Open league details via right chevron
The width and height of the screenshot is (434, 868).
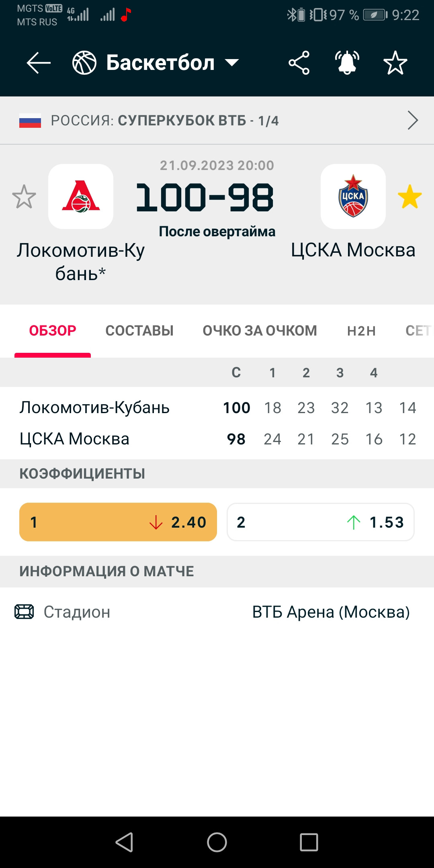tap(413, 120)
